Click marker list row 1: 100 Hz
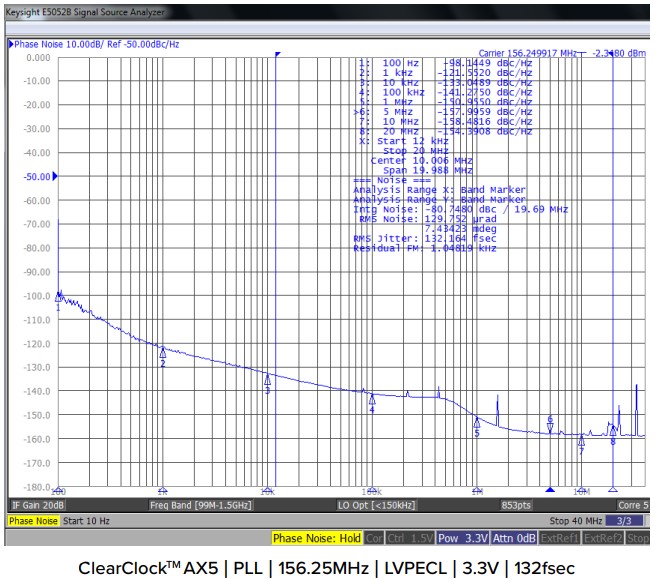This screenshot has width=655, height=580. point(446,63)
